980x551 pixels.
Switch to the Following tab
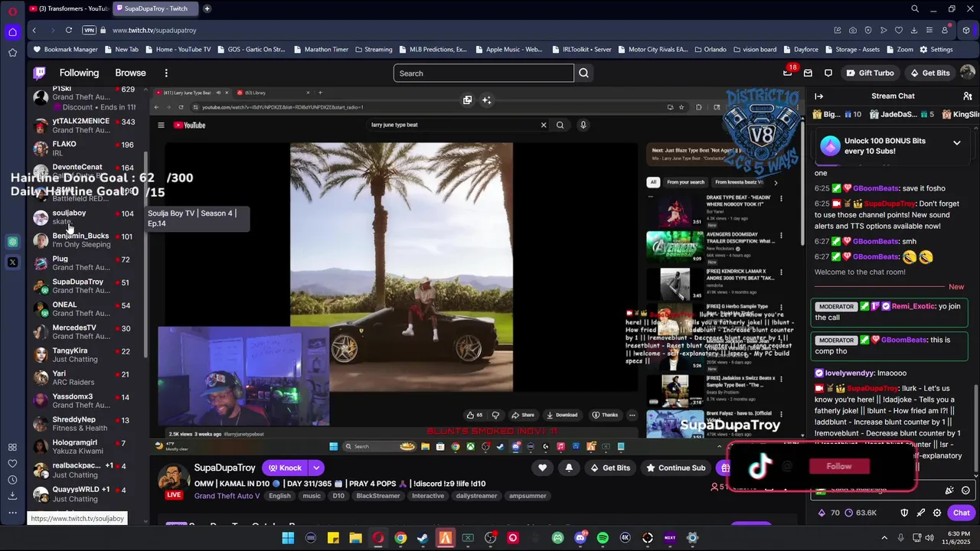coord(79,73)
